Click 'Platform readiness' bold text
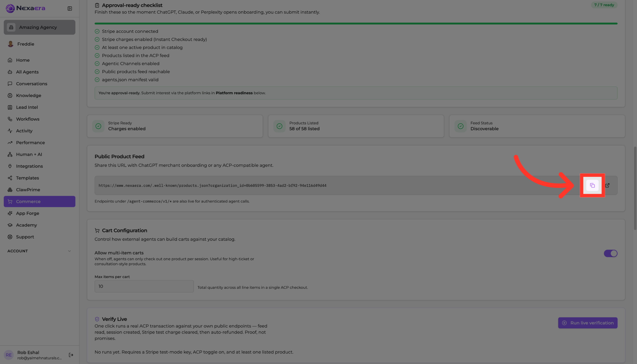637x364 pixels. point(234,93)
